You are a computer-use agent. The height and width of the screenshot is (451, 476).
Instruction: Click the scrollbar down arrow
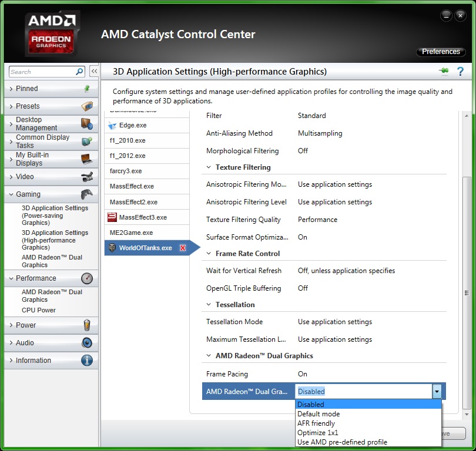pos(467,415)
